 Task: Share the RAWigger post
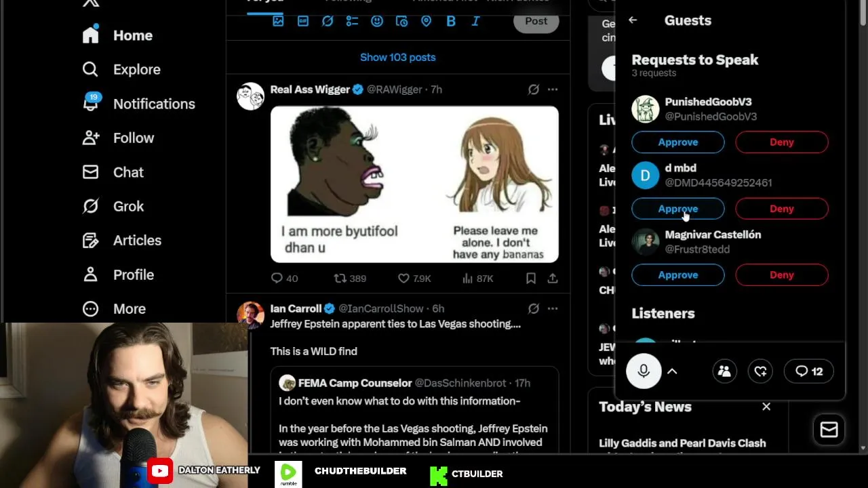point(553,279)
